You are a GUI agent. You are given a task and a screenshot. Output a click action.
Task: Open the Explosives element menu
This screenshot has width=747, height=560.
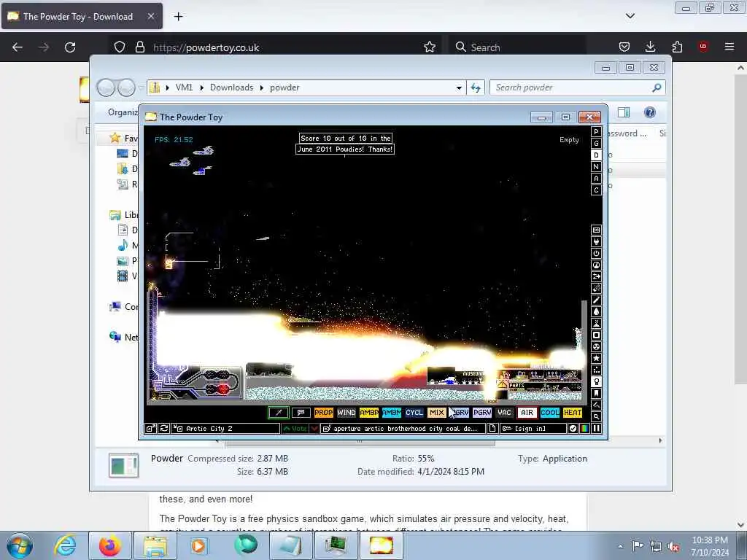(x=596, y=289)
